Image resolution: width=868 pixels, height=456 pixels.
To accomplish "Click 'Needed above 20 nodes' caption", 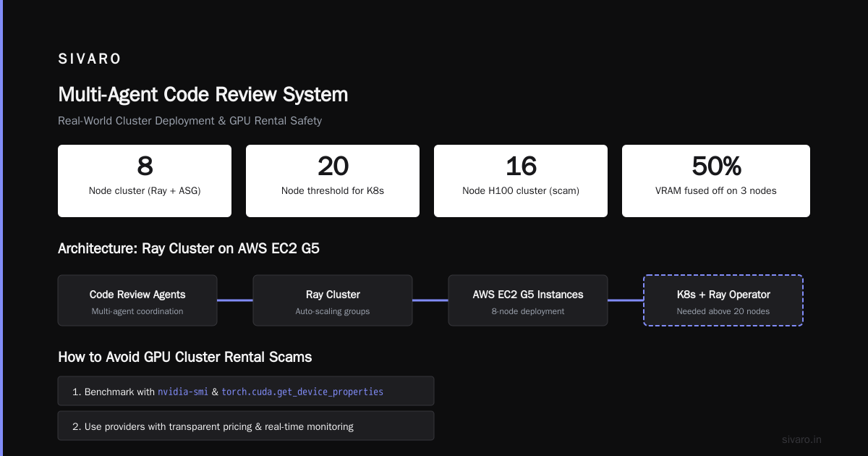I will 723,311.
